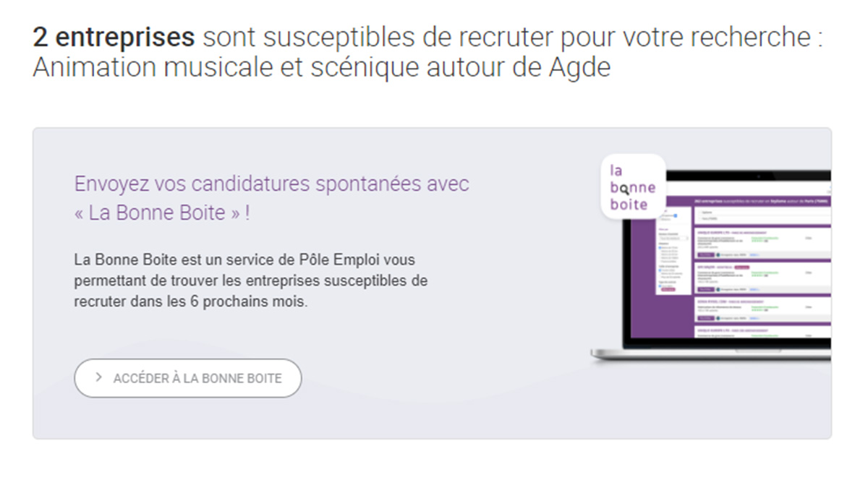The width and height of the screenshot is (868, 480).
Task: Click the bold 2 entreprises text
Action: [114, 37]
